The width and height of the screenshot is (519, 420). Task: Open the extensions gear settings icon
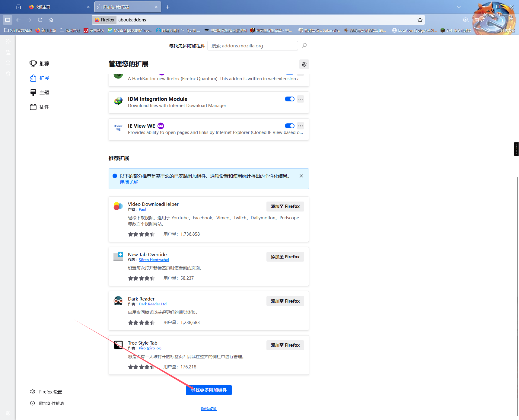coord(304,64)
